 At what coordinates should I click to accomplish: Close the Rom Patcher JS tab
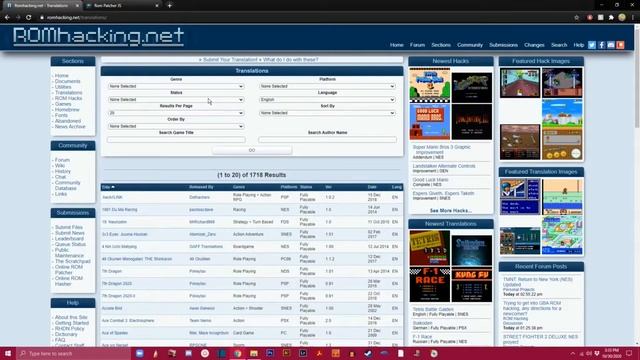(x=157, y=6)
